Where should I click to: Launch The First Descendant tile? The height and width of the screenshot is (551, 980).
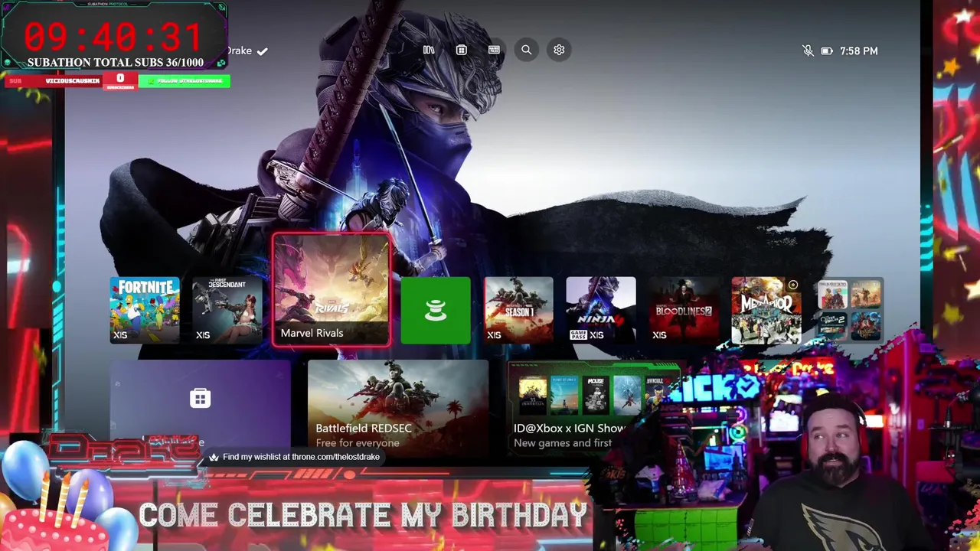coord(227,311)
